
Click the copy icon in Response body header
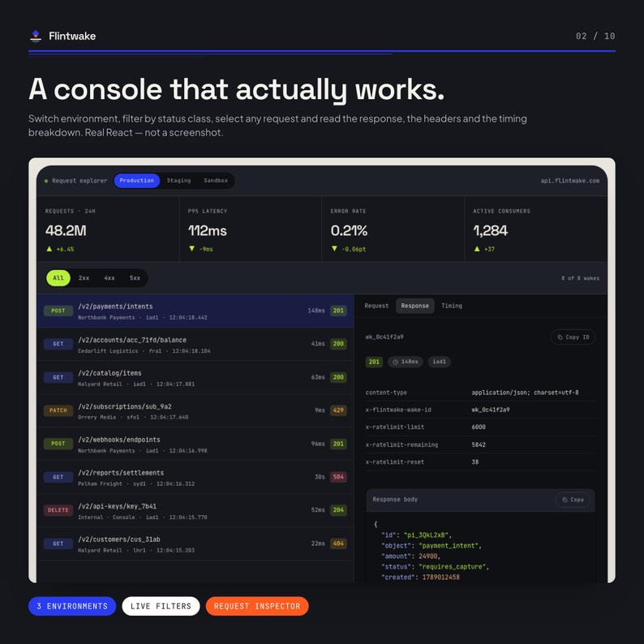[565, 500]
